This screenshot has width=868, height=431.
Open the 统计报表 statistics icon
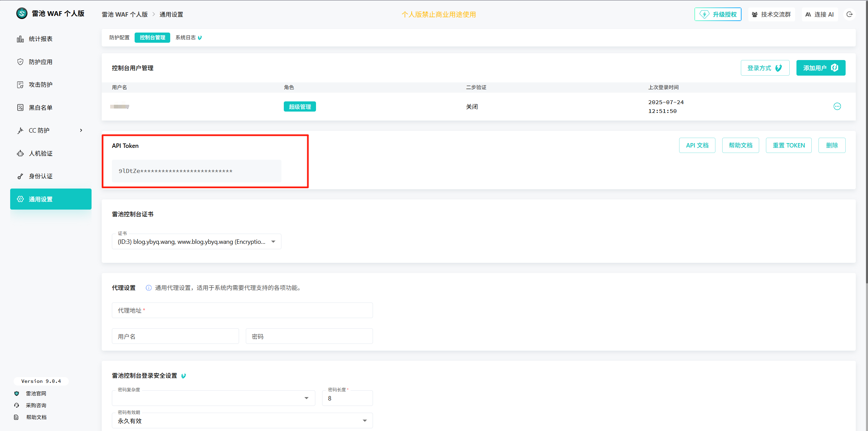tap(20, 39)
